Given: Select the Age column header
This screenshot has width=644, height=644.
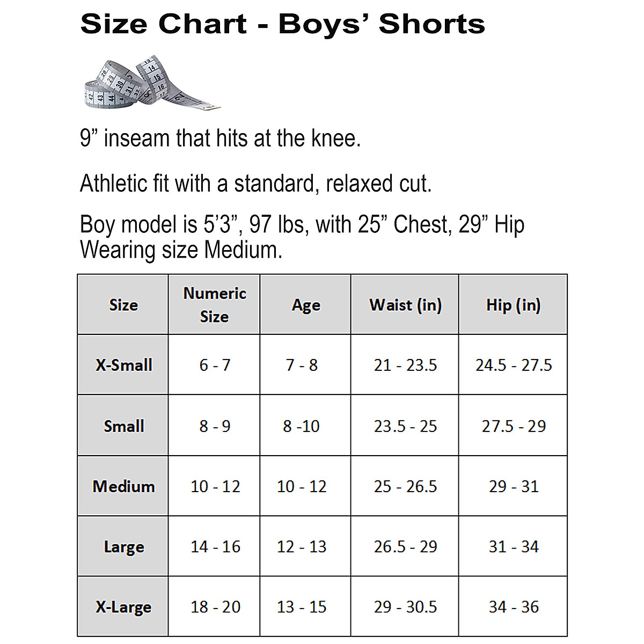Looking at the screenshot, I should pos(305,305).
